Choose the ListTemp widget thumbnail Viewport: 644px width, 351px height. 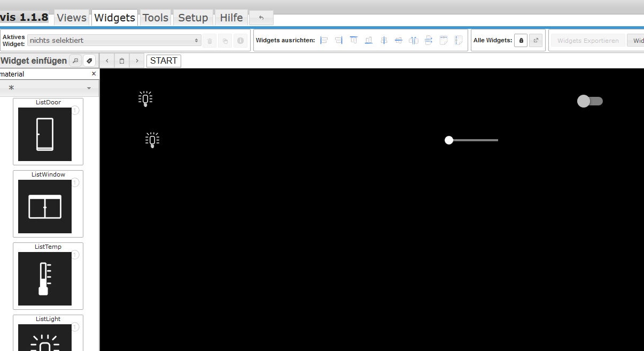click(45, 279)
